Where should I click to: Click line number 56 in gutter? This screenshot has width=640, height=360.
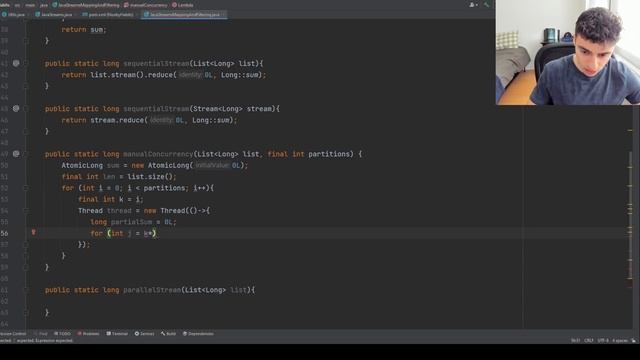4,233
